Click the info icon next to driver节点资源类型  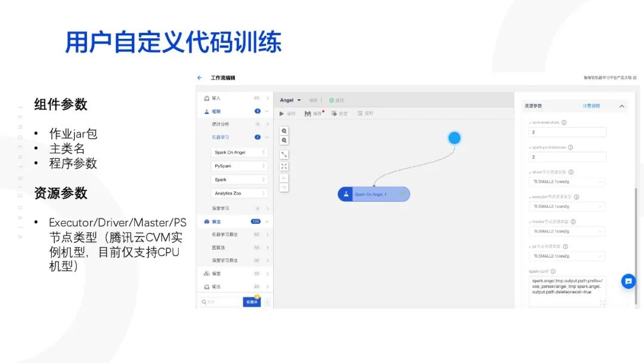(571, 173)
